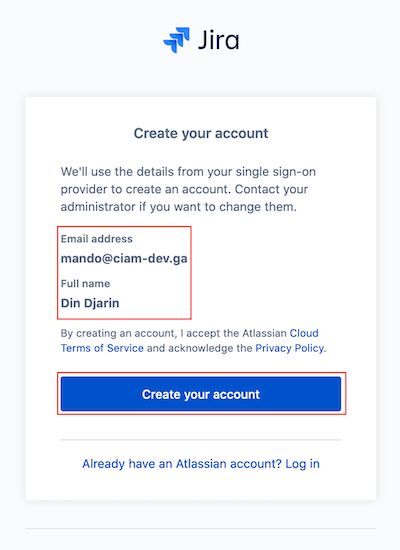This screenshot has height=550, width=400.
Task: Click the word Cloud in the terms link
Action: [304, 333]
